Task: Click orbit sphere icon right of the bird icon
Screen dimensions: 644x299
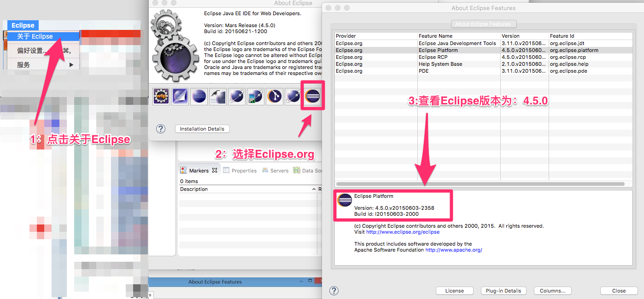Action: click(x=237, y=96)
